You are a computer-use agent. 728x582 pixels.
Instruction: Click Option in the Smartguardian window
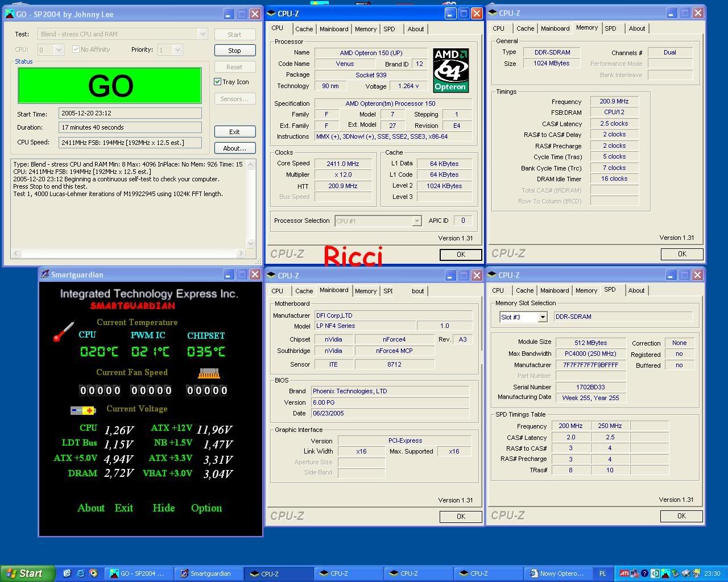[206, 508]
